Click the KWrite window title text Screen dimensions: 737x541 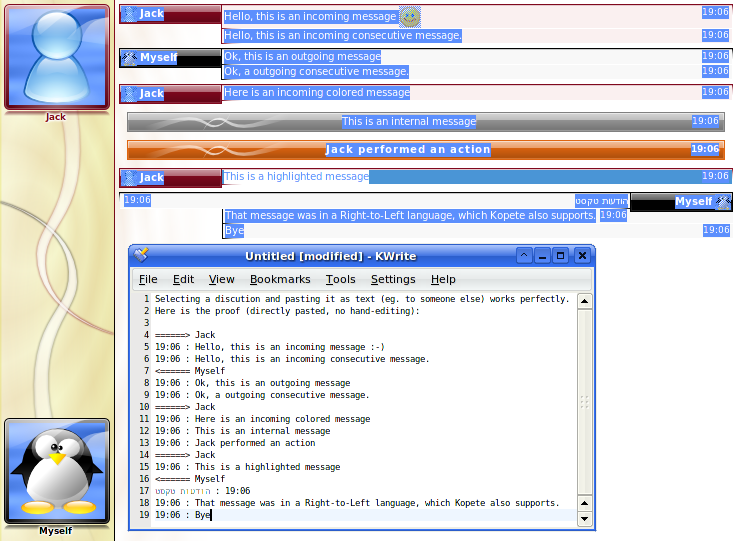coord(330,256)
